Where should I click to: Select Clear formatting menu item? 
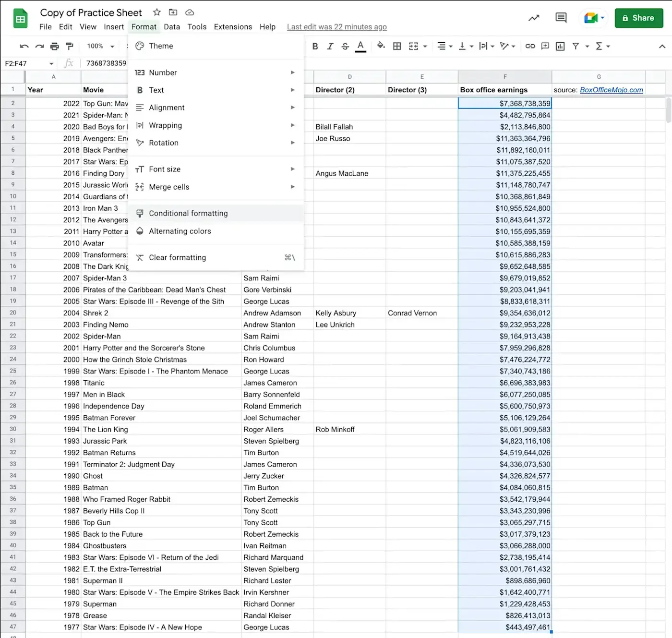pyautogui.click(x=216, y=257)
